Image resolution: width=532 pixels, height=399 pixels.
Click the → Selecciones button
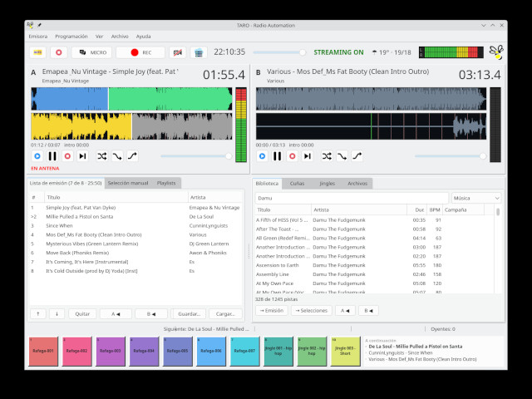pyautogui.click(x=312, y=310)
